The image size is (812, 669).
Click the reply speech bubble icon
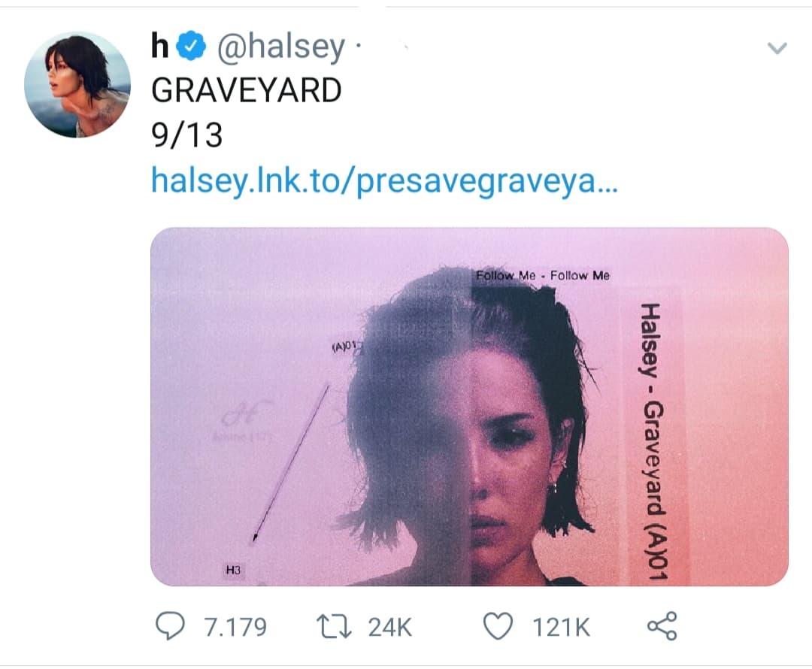(170, 626)
